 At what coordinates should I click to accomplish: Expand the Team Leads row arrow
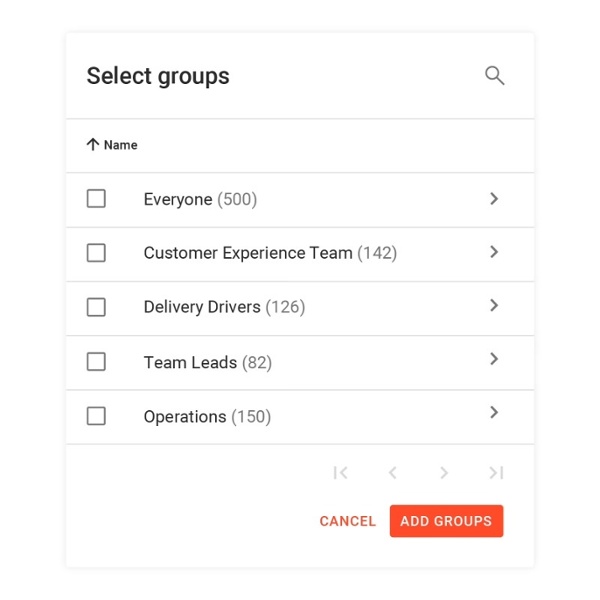point(494,359)
